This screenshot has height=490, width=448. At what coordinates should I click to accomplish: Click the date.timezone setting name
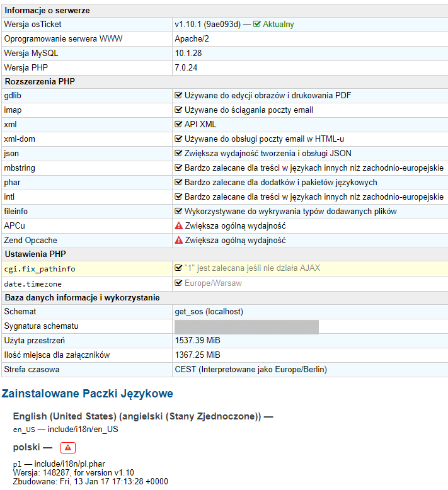click(x=33, y=284)
